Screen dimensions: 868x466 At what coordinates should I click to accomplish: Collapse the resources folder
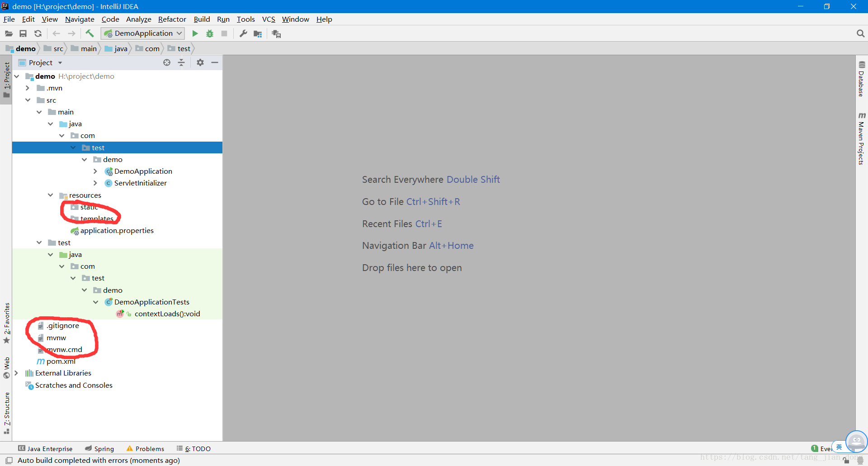pyautogui.click(x=51, y=195)
